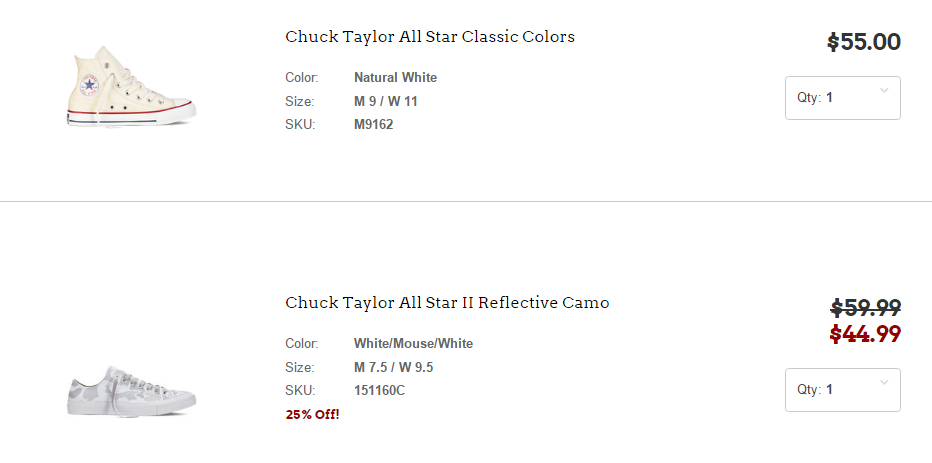Click the SKU value M9162
The width and height of the screenshot is (932, 463).
click(374, 125)
